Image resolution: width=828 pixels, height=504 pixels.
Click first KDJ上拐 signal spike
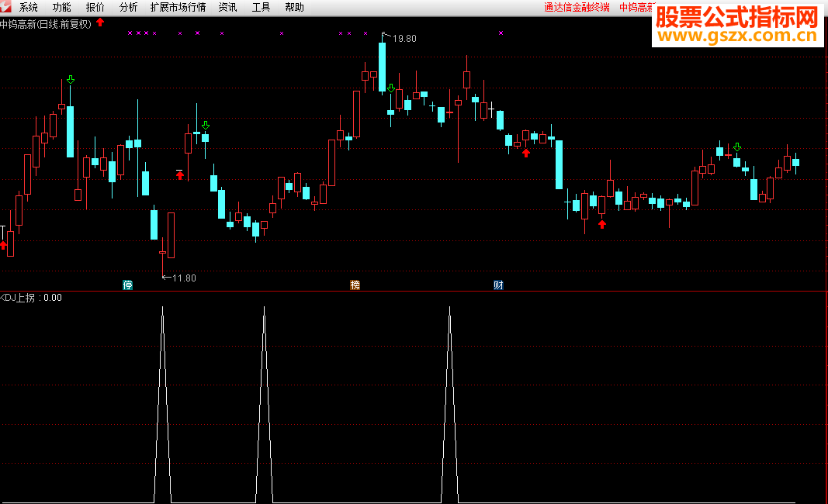pos(163,404)
